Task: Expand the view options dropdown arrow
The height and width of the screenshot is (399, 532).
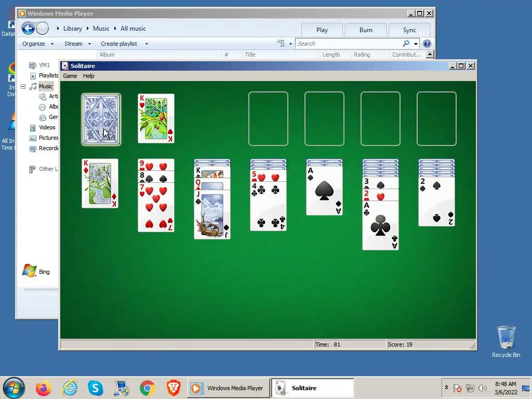Action: [290, 44]
